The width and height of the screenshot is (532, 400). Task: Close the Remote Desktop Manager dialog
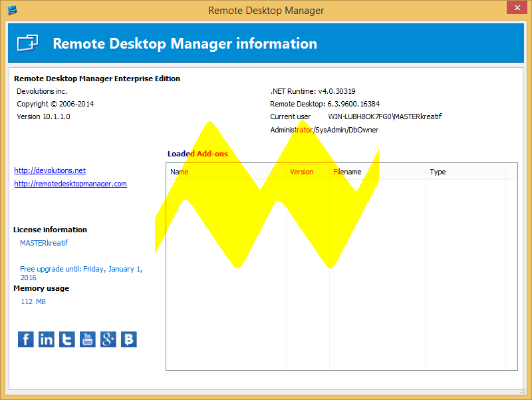point(517,7)
